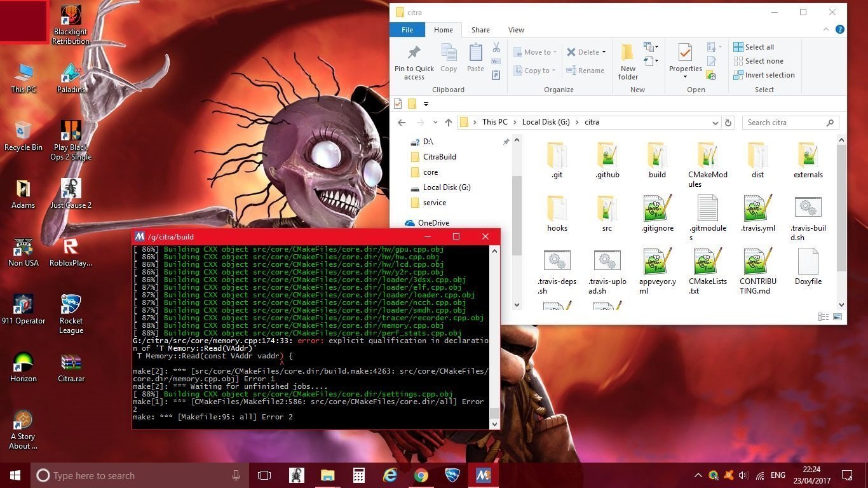Click the Copy path icon in Clipboard group
Image resolution: width=868 pixels, height=488 pixels.
(x=496, y=62)
